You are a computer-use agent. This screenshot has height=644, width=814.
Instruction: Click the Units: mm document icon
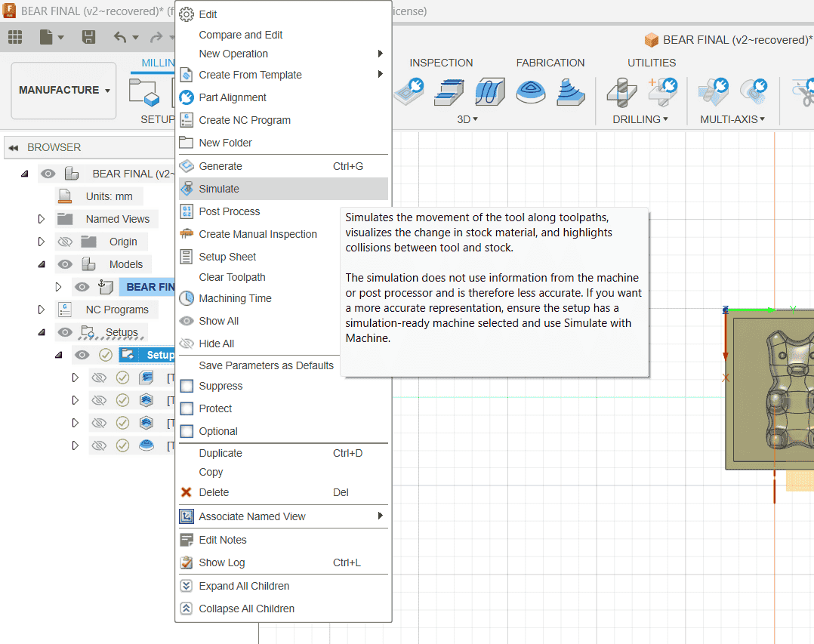(65, 196)
